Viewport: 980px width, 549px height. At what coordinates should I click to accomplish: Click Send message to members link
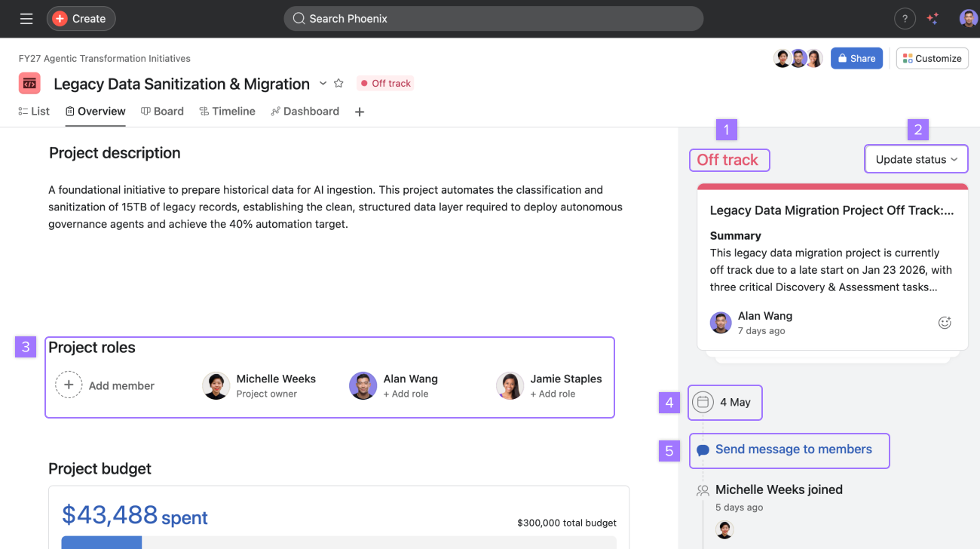(x=793, y=449)
